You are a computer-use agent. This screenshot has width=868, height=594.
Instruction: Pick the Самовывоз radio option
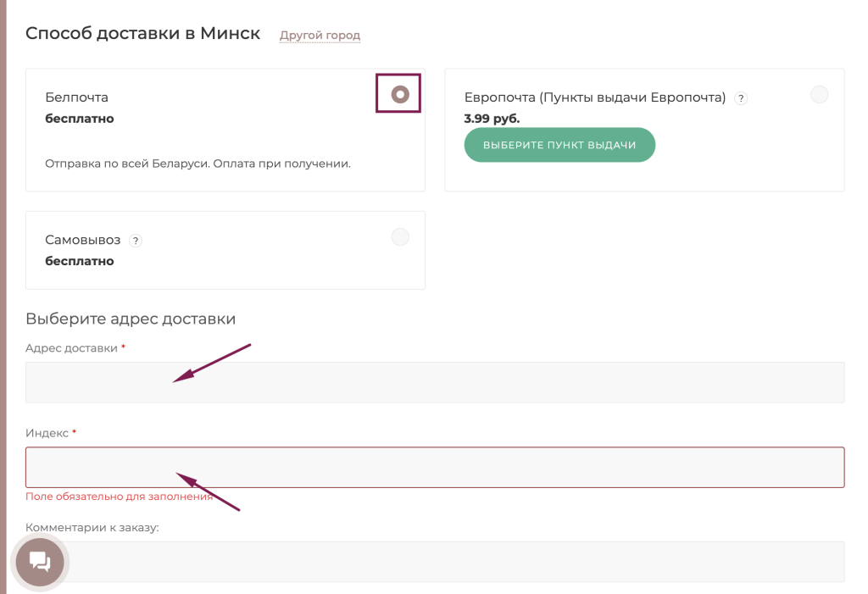tap(400, 237)
